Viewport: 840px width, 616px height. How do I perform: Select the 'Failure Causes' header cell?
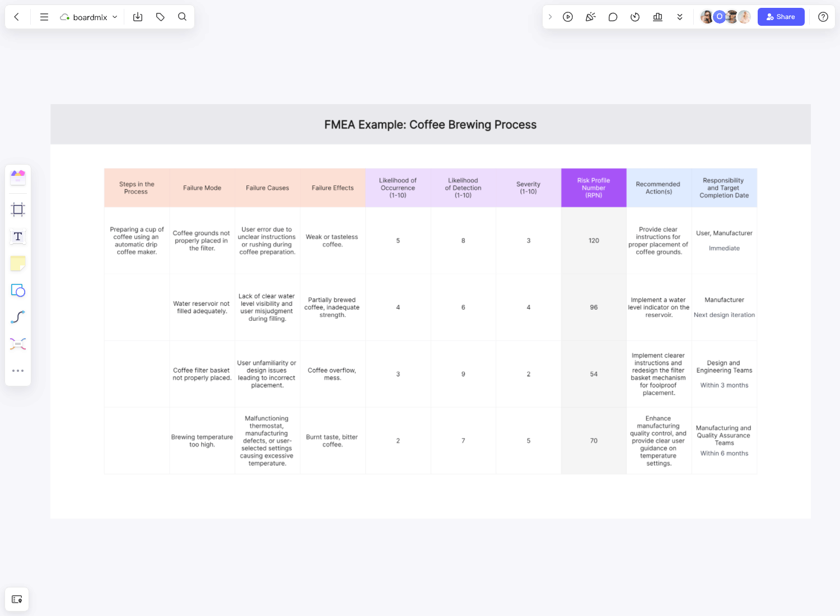268,188
